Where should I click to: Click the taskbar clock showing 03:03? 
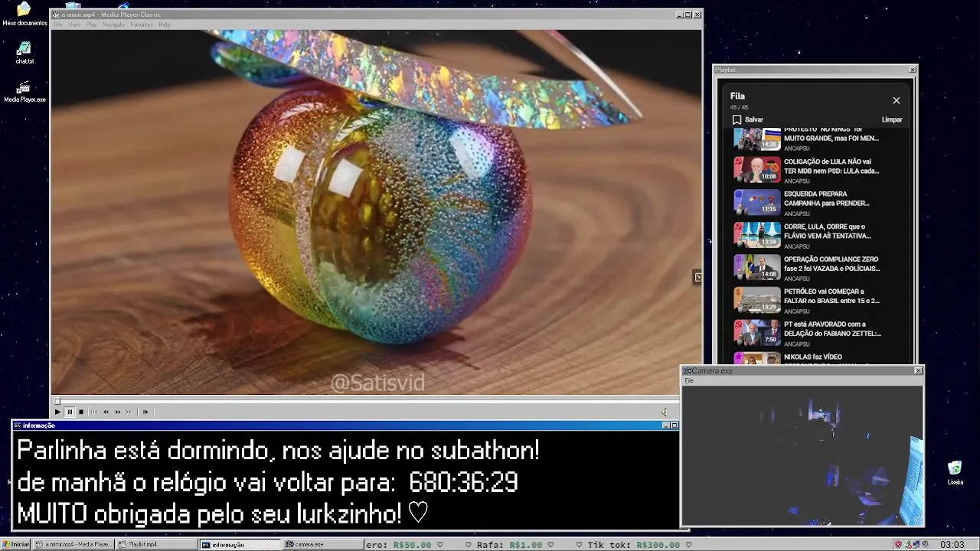coord(952,544)
